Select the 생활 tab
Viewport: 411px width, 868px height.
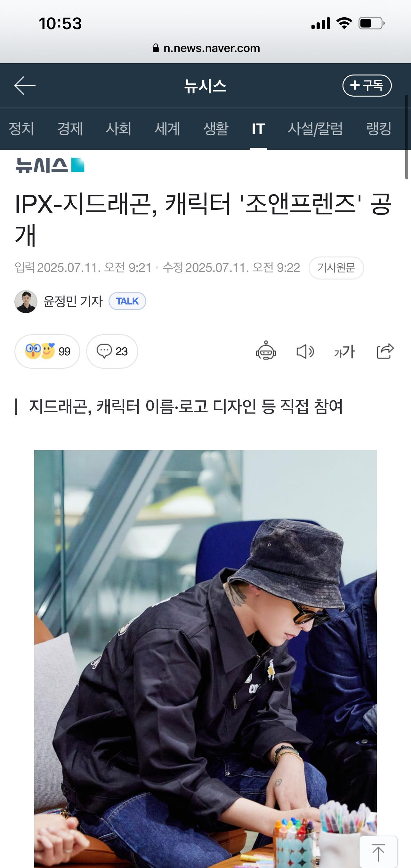point(216,129)
